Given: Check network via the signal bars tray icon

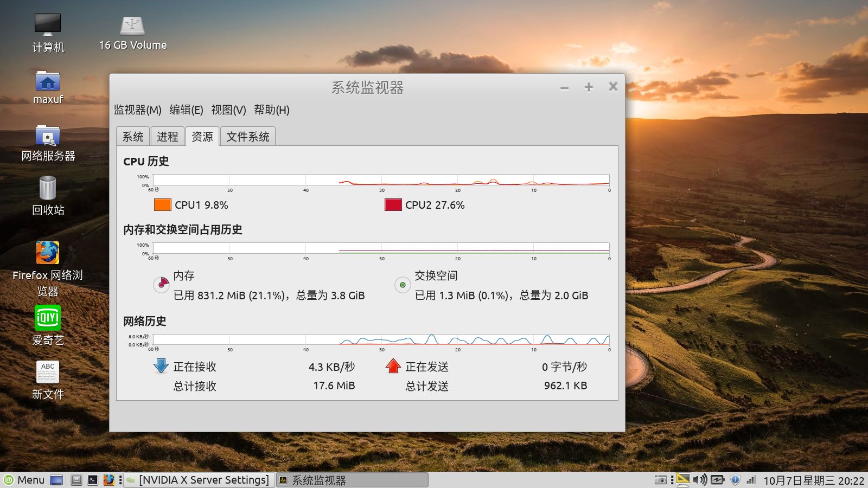Looking at the screenshot, I should click(x=751, y=480).
